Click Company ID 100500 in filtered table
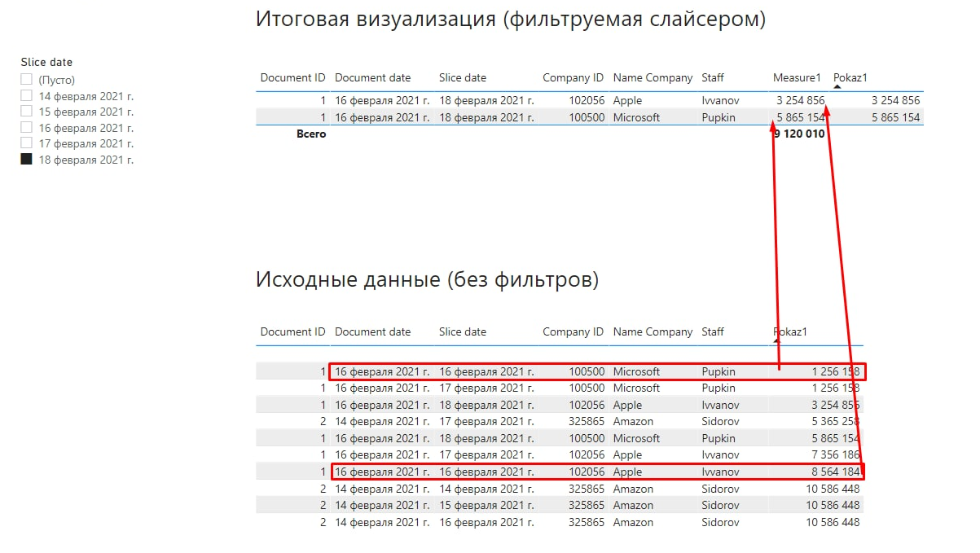 pyautogui.click(x=587, y=117)
